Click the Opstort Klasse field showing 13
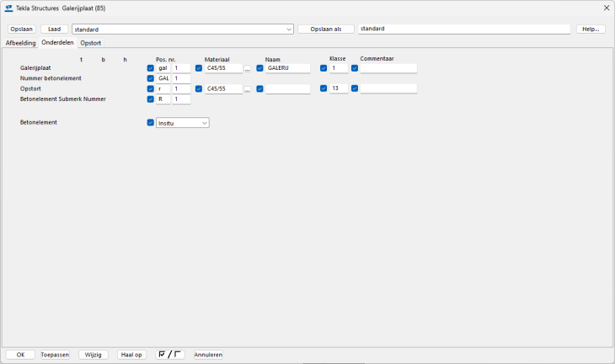The width and height of the screenshot is (615, 364). pyautogui.click(x=339, y=88)
